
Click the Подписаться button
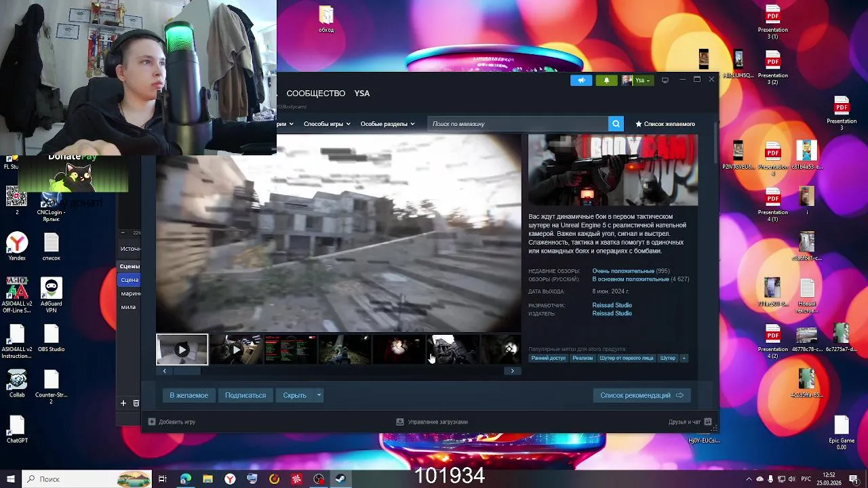point(245,395)
